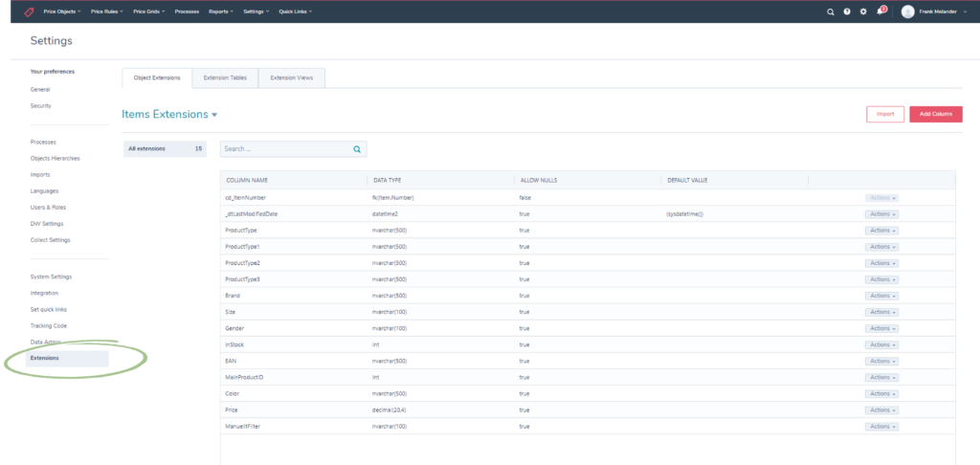The height and width of the screenshot is (465, 980).
Task: Select the datetime2 data type cell
Action: pyautogui.click(x=386, y=213)
